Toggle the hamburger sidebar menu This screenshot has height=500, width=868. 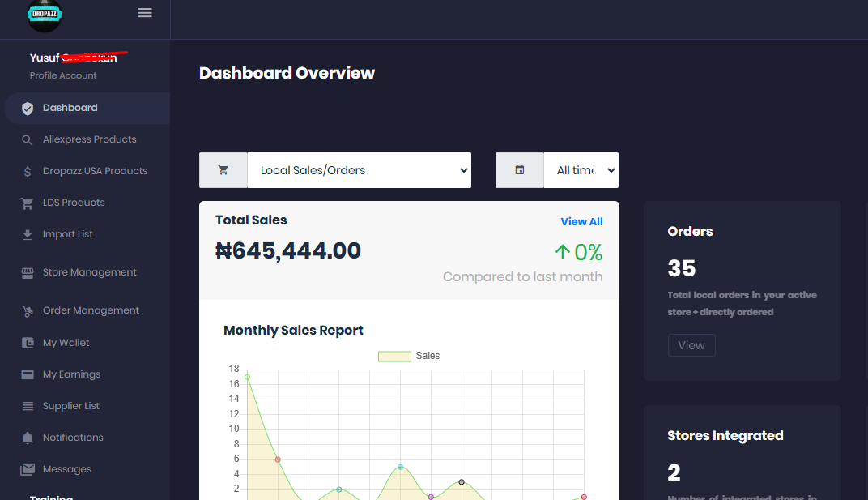coord(145,13)
